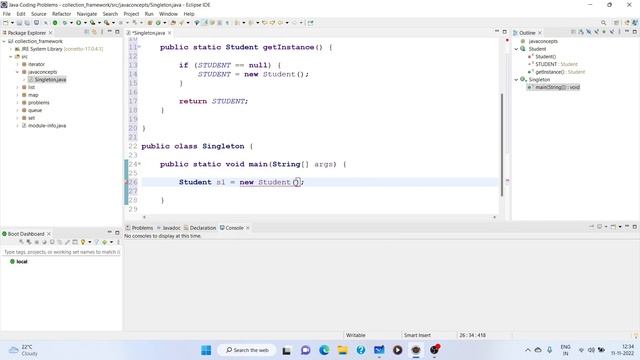The height and width of the screenshot is (360, 640).
Task: Click the Boot Dashboard start (wrench) icon
Action: (21, 242)
